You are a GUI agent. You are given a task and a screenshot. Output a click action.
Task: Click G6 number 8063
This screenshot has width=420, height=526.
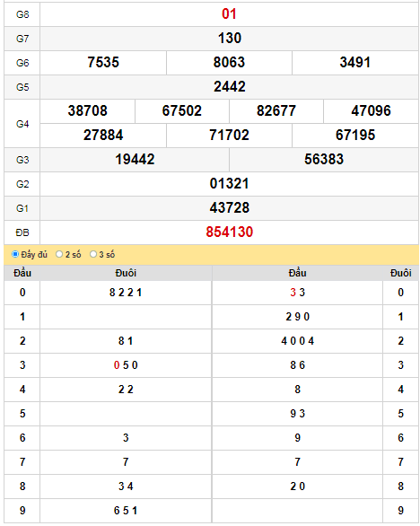(229, 63)
